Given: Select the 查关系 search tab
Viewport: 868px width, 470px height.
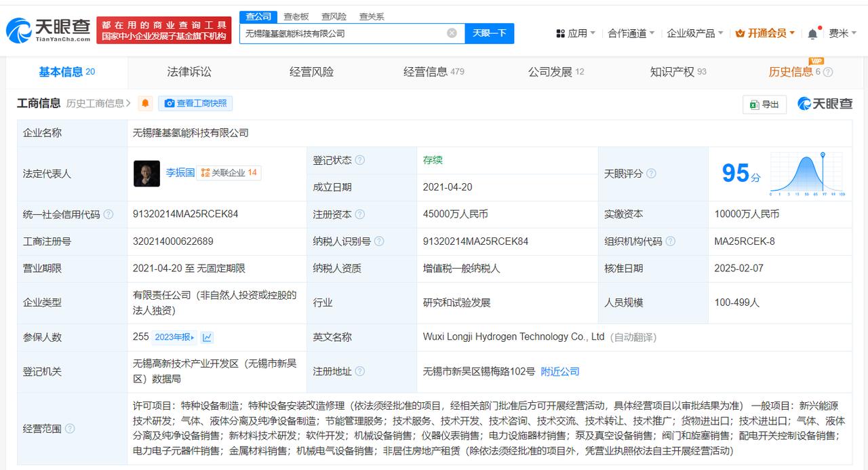Looking at the screenshot, I should 372,16.
